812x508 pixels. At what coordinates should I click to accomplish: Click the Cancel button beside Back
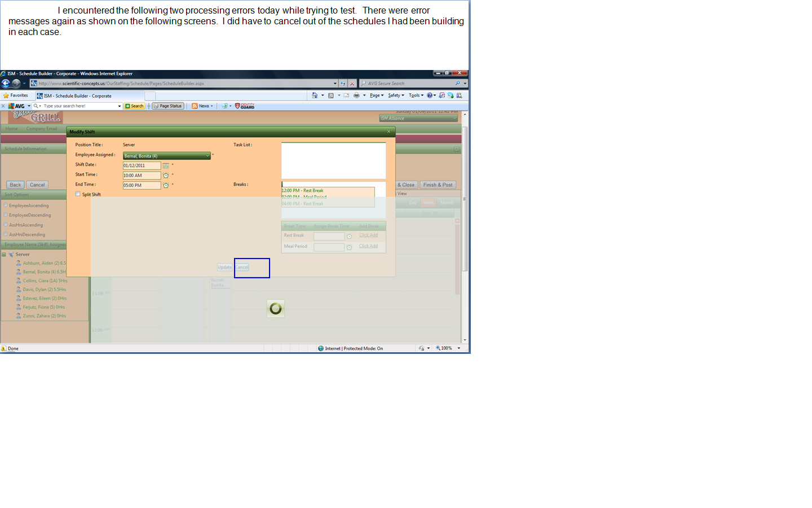point(37,185)
